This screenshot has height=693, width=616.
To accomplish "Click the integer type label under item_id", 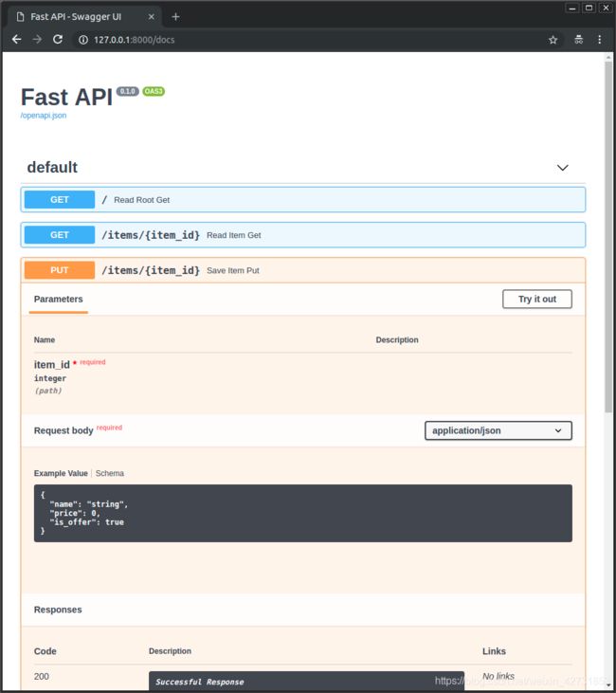I will tap(50, 378).
